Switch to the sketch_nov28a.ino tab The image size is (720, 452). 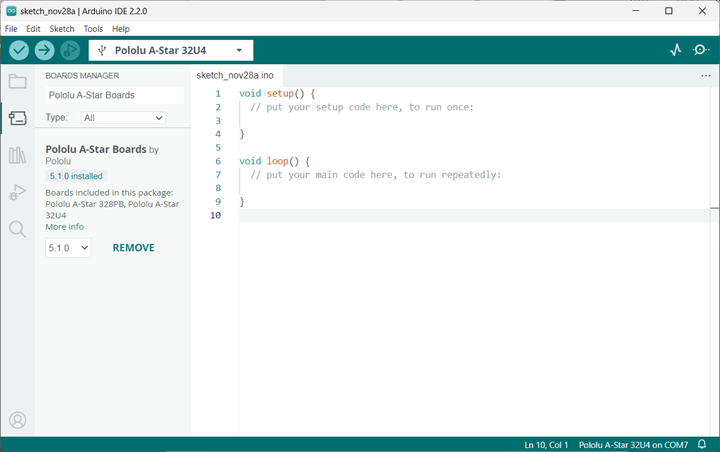pyautogui.click(x=235, y=75)
